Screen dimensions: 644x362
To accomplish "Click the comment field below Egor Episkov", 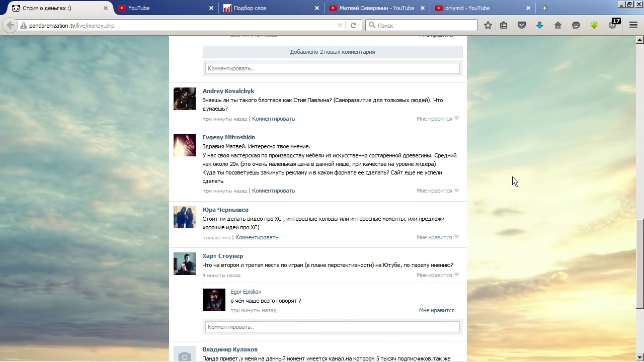I will [x=332, y=327].
